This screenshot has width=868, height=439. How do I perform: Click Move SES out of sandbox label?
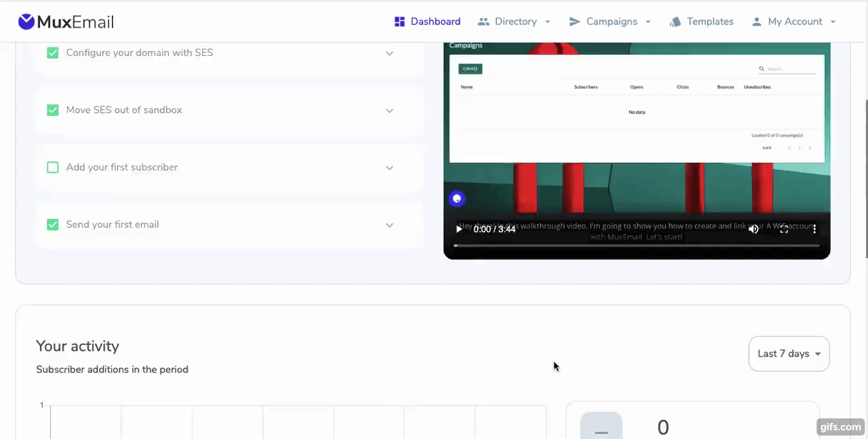click(124, 110)
